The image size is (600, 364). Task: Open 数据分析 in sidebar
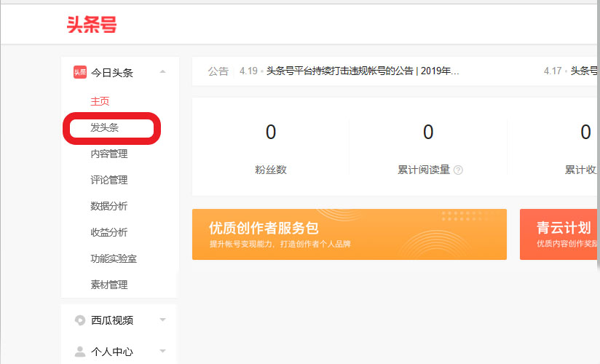point(109,206)
